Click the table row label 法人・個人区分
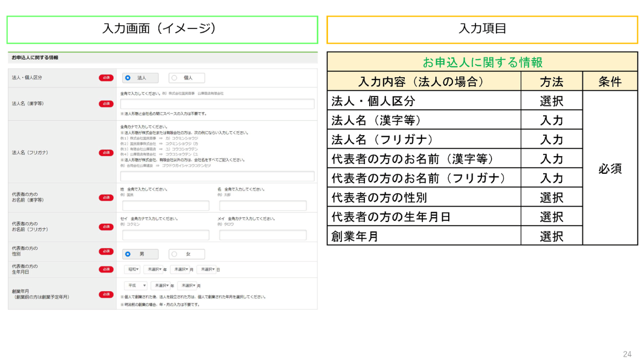 click(x=374, y=101)
